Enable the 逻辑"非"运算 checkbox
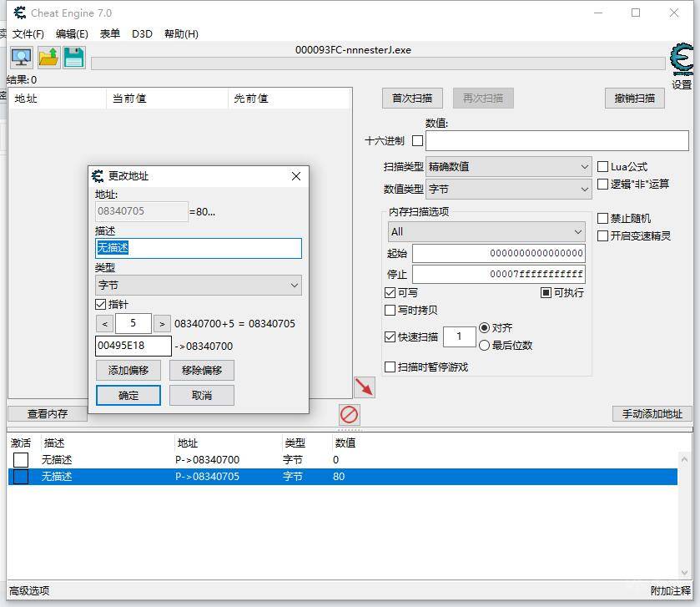The height and width of the screenshot is (607, 700). coord(602,184)
